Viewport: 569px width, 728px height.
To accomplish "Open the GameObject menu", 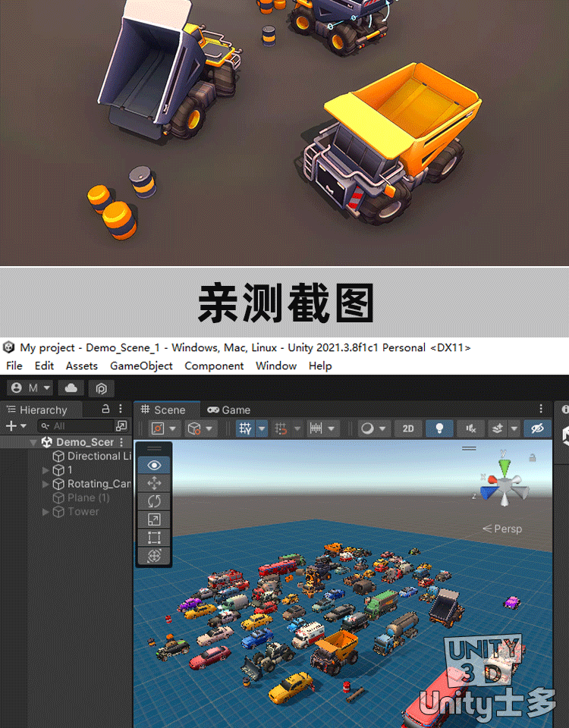I will 141,366.
